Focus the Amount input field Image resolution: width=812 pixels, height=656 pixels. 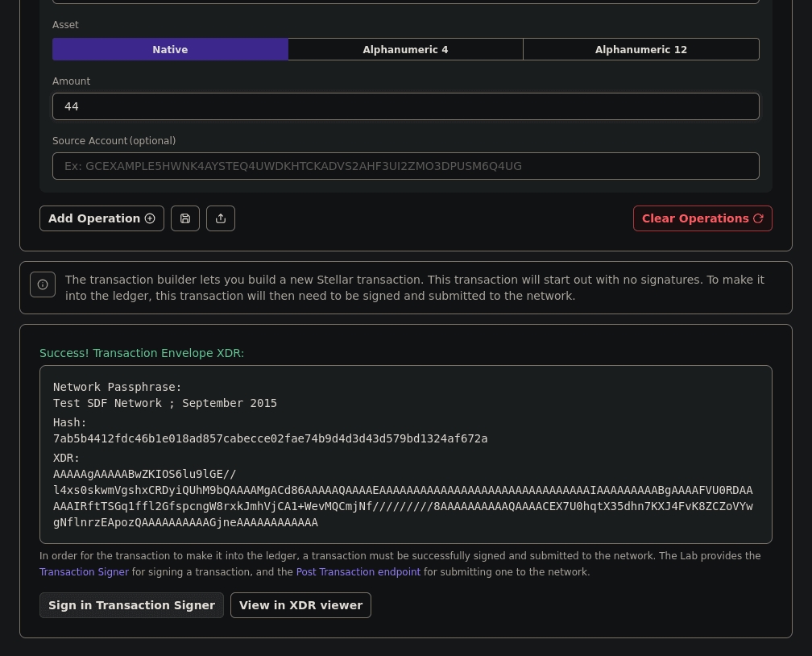[x=405, y=106]
